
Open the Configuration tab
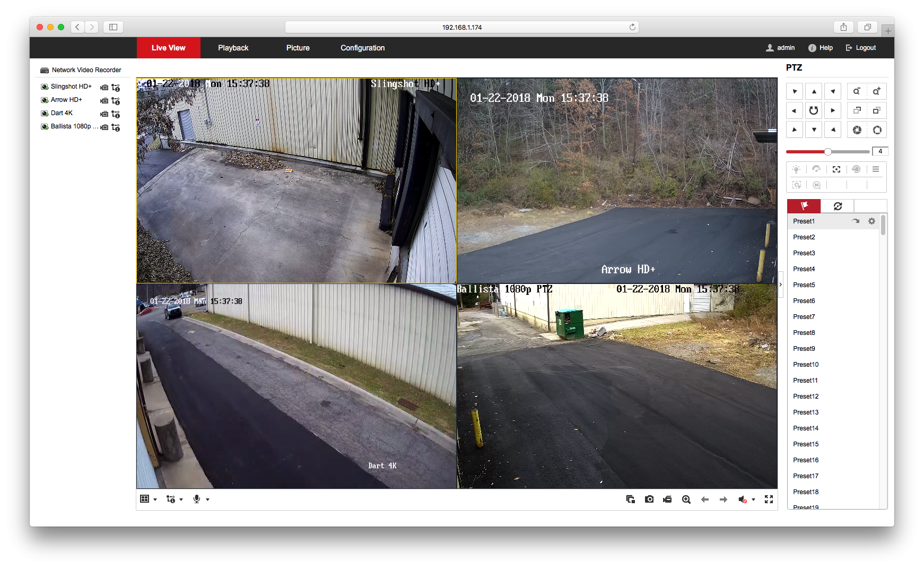(x=362, y=48)
